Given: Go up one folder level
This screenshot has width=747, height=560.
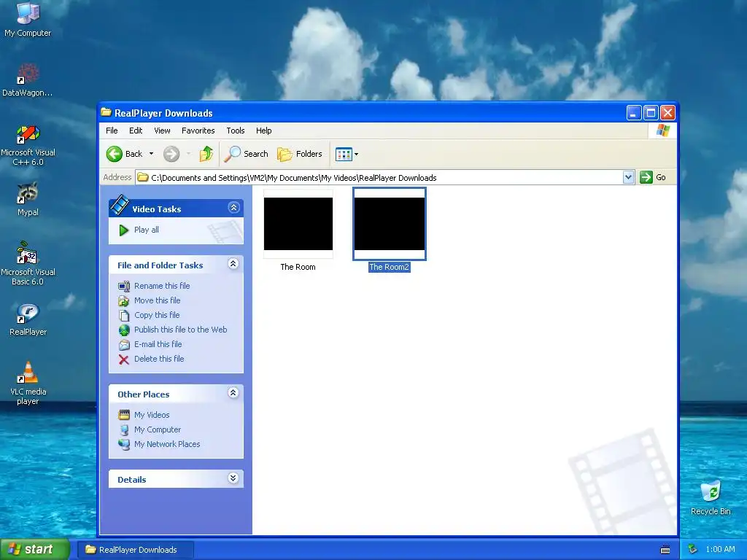Looking at the screenshot, I should pyautogui.click(x=206, y=154).
